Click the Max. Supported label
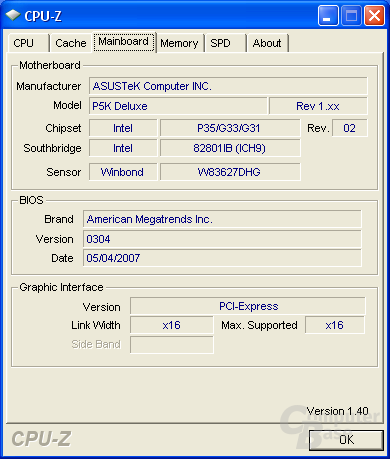This screenshot has width=390, height=459. click(x=259, y=325)
